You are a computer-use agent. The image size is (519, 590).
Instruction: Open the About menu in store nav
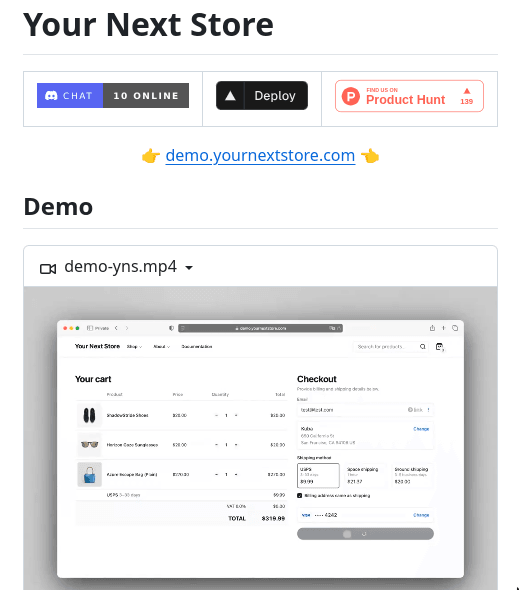coord(161,347)
